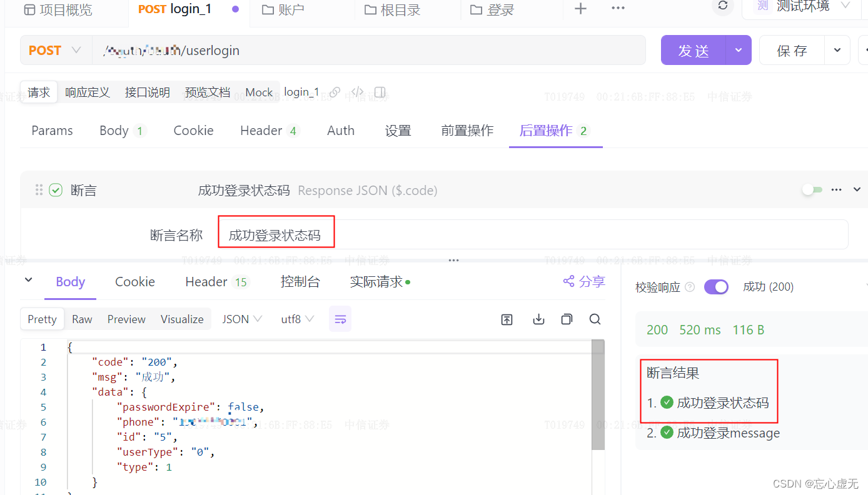Viewport: 868px width, 495px height.
Task: Select the 请求 sub-tab
Action: (39, 92)
